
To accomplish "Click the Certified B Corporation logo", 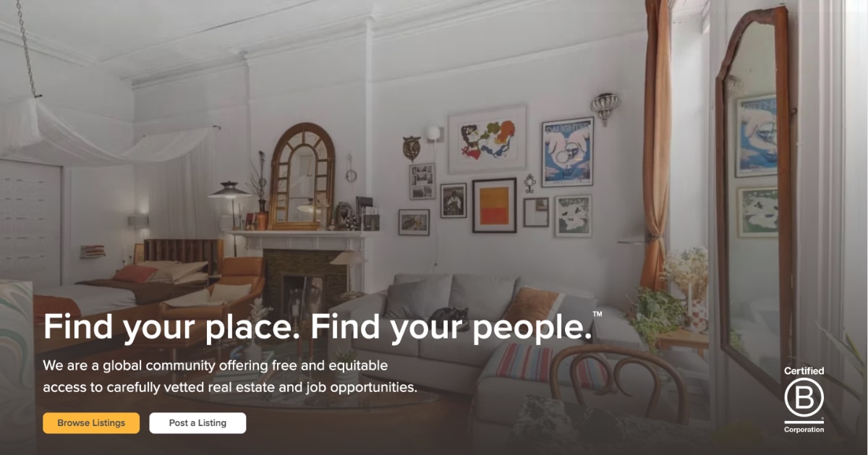I will pos(804,400).
